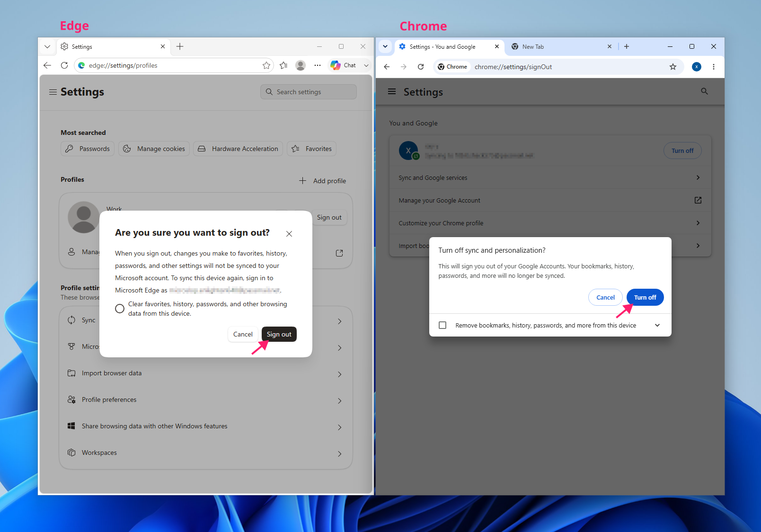Image resolution: width=761 pixels, height=532 pixels.
Task: Click Edge back navigation arrow
Action: (x=47, y=65)
